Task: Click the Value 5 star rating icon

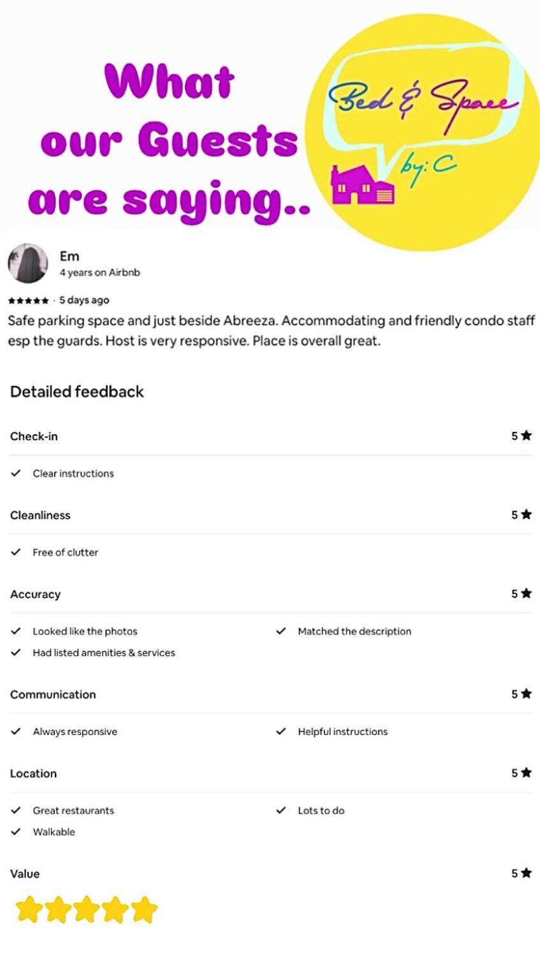Action: pos(526,873)
